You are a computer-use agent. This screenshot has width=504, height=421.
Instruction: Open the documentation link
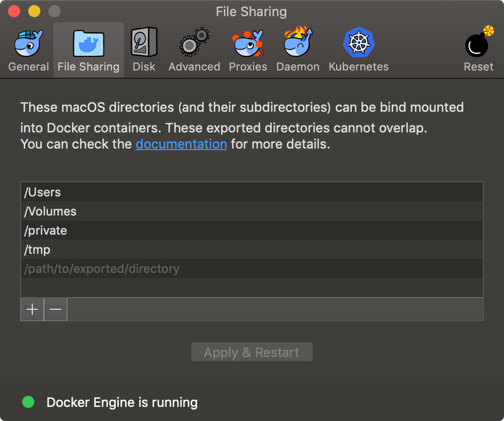coord(181,144)
